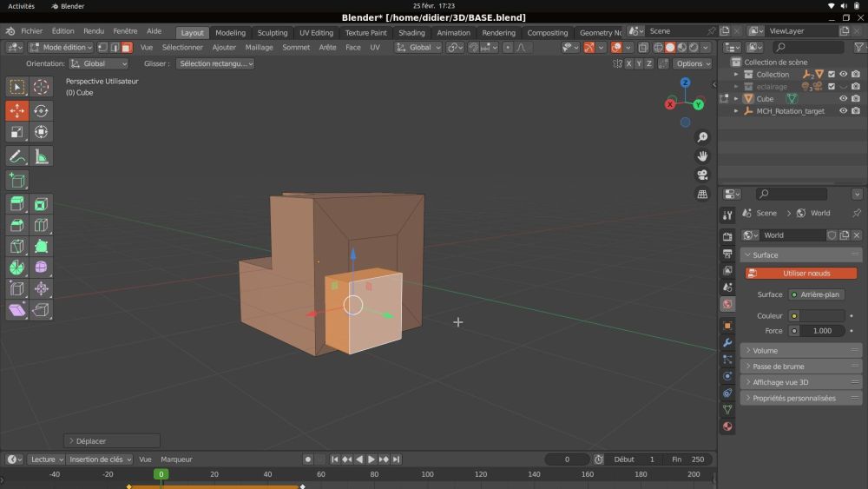
Task: Expand the Affichage vue 3D panel
Action: (801, 382)
